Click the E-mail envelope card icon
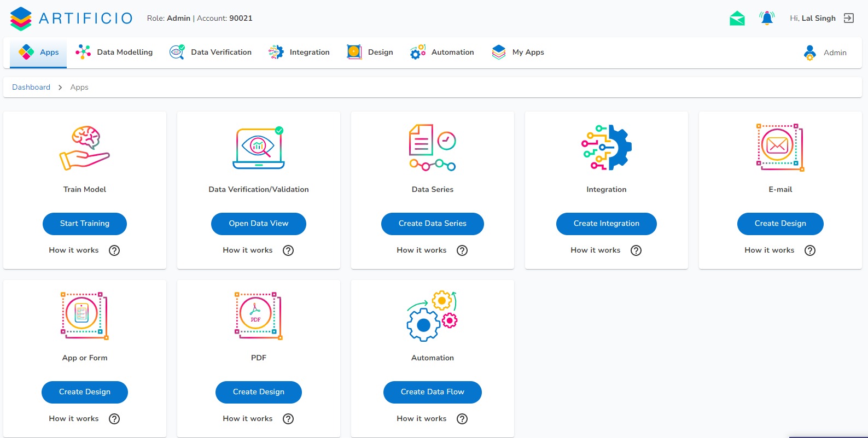This screenshot has height=438, width=868. tap(780, 148)
